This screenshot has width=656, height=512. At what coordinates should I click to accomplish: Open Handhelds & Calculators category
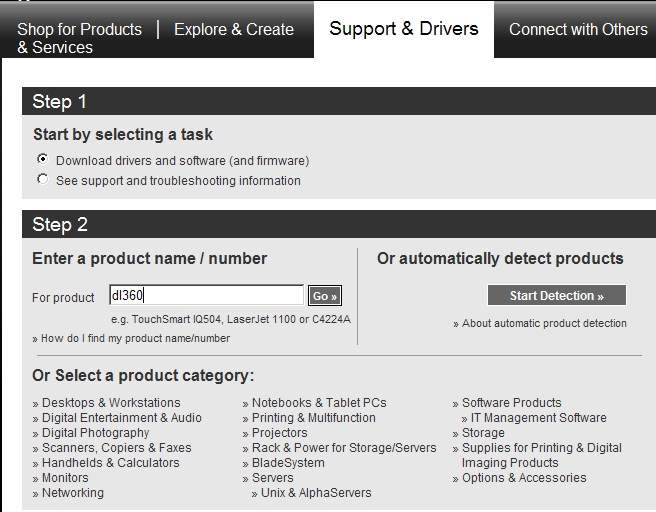[x=110, y=463]
